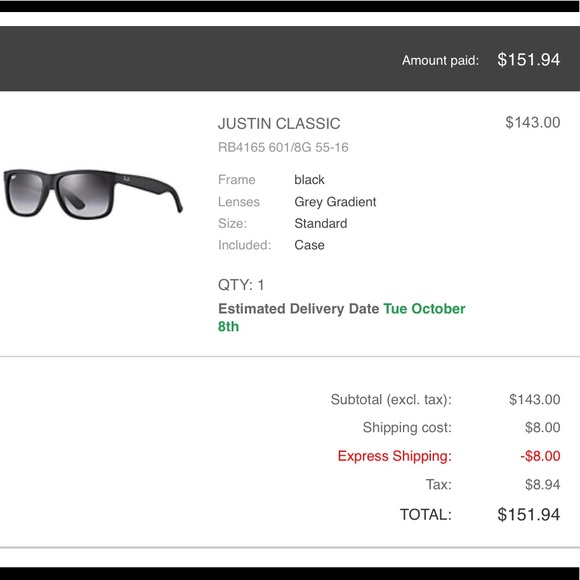This screenshot has height=580, width=580.
Task: Click the red Express Shipping: label
Action: [x=395, y=456]
